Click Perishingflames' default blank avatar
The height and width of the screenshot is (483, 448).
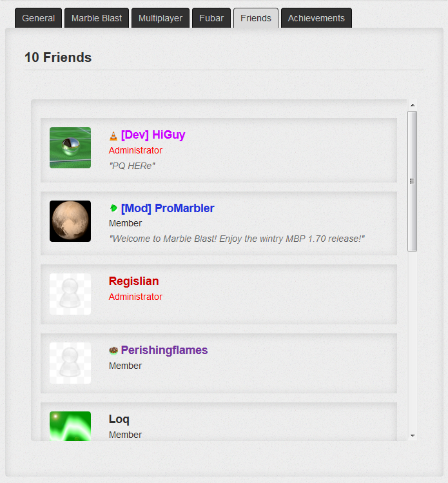click(70, 363)
